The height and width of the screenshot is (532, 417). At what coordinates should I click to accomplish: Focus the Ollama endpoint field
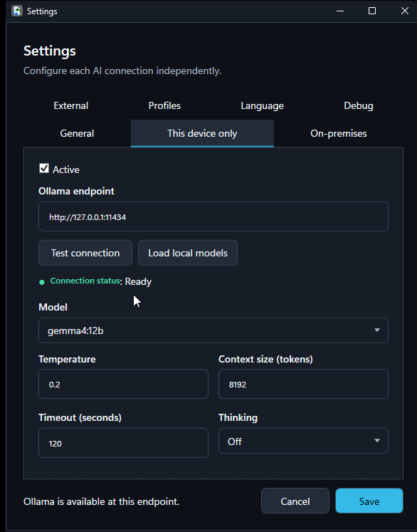[x=213, y=217]
